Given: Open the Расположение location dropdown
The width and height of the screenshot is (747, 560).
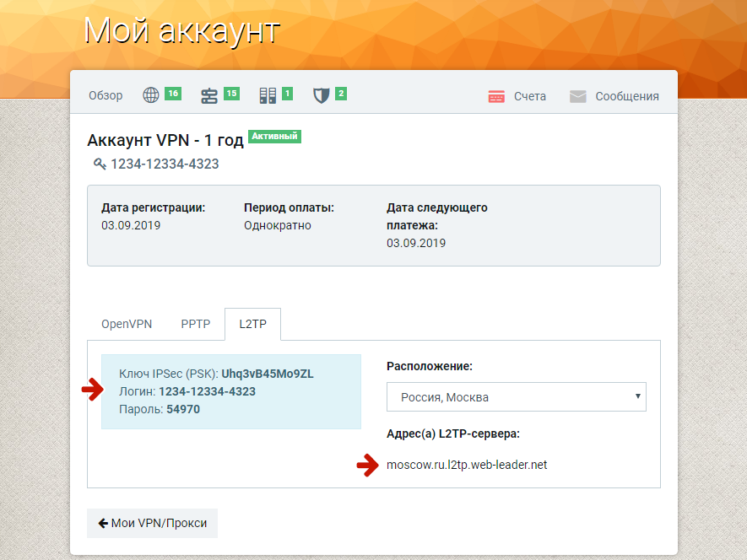Looking at the screenshot, I should (x=516, y=396).
